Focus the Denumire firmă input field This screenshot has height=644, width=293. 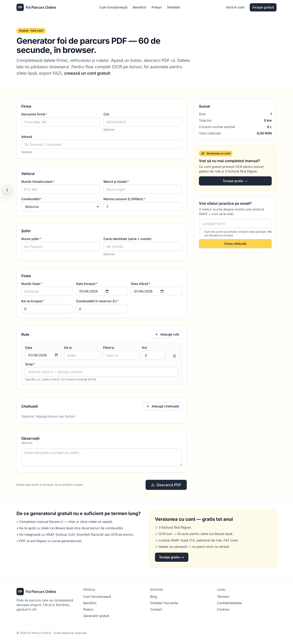tap(60, 122)
